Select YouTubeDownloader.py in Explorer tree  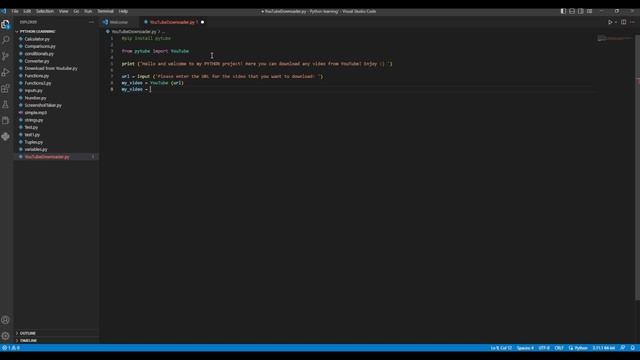[56, 157]
